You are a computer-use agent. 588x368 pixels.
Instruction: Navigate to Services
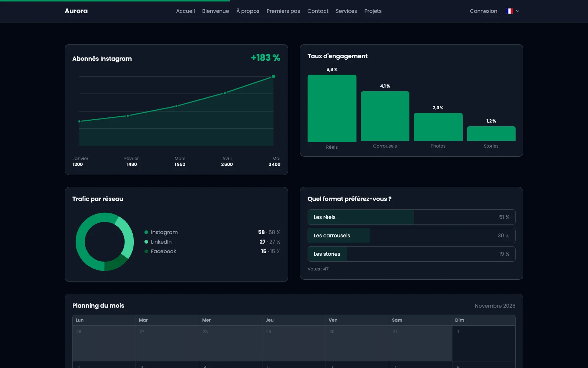(x=346, y=11)
